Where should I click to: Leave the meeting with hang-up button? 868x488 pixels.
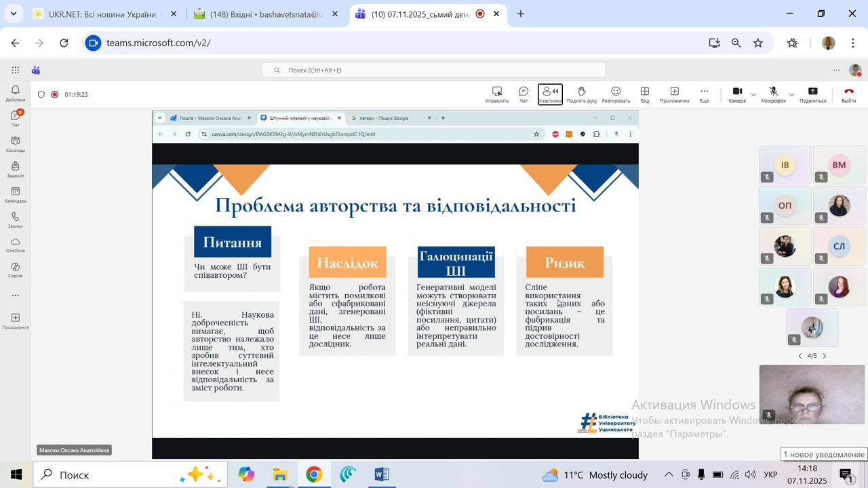tap(848, 94)
